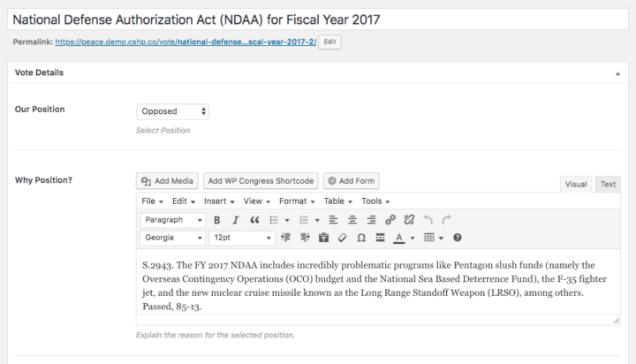Remove link with unlink icon
Viewport: 636px width, 364px height.
409,219
